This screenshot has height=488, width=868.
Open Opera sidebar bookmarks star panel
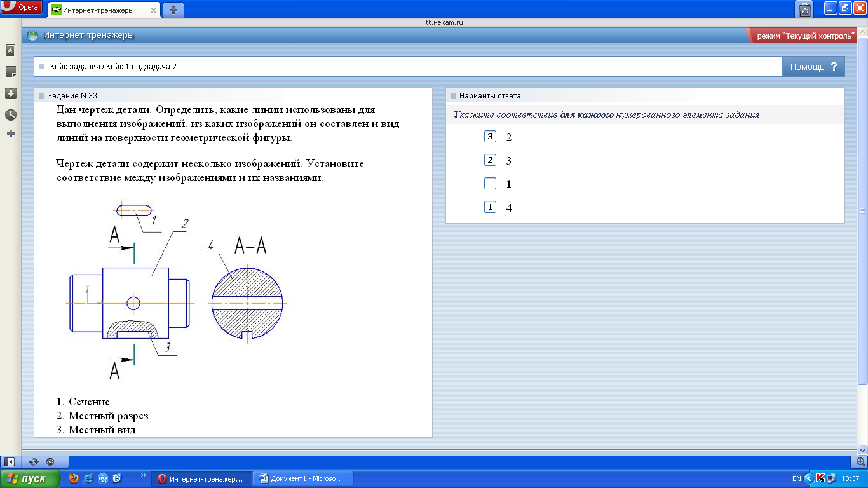pyautogui.click(x=10, y=50)
